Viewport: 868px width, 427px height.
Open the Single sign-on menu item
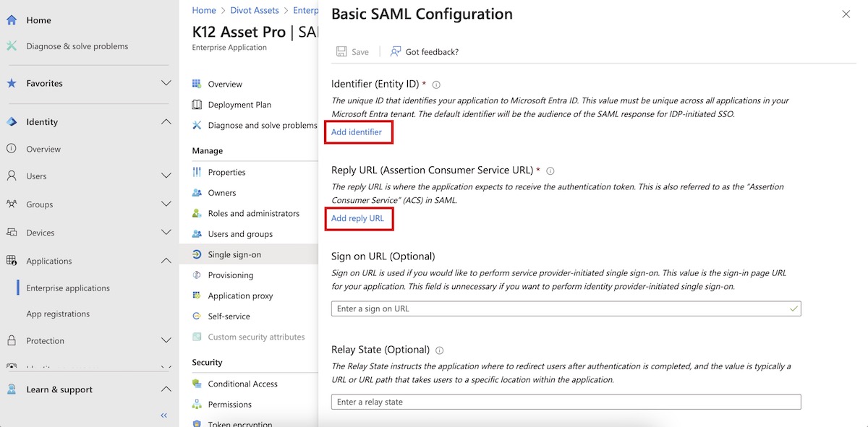coord(234,254)
